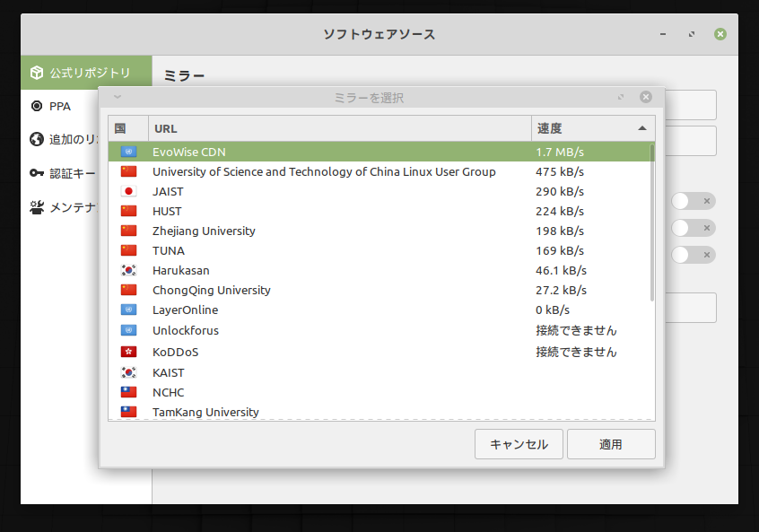
Task: Click the sort arrow in the 速度 header
Action: coord(641,128)
